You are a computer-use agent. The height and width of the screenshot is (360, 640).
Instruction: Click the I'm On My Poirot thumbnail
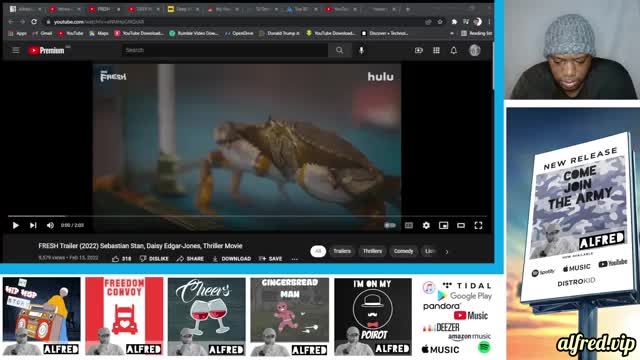[x=373, y=316]
